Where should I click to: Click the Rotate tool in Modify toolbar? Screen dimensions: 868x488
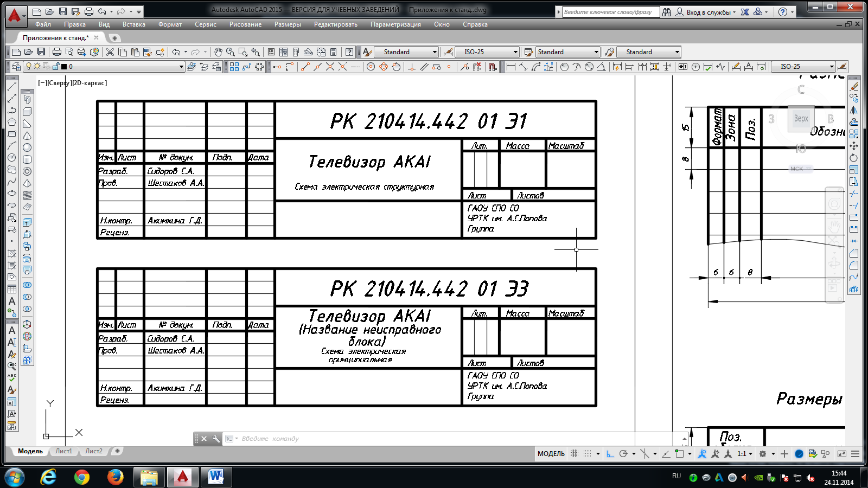[x=854, y=158]
